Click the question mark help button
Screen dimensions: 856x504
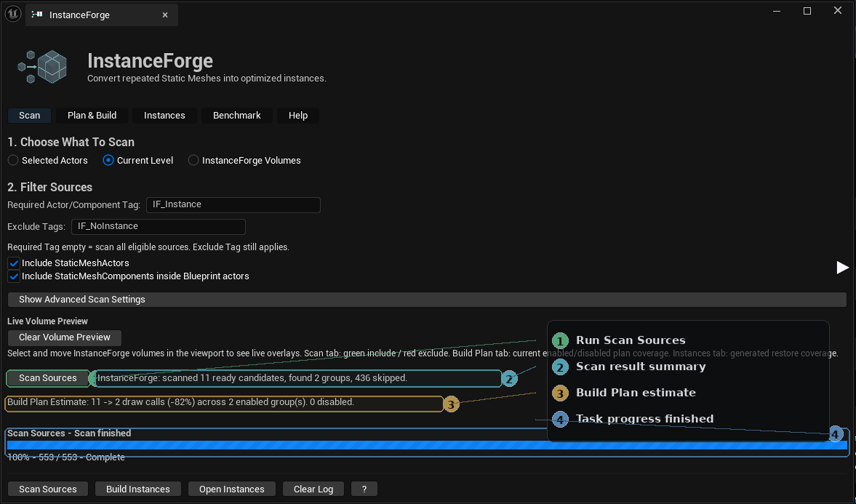(x=364, y=489)
